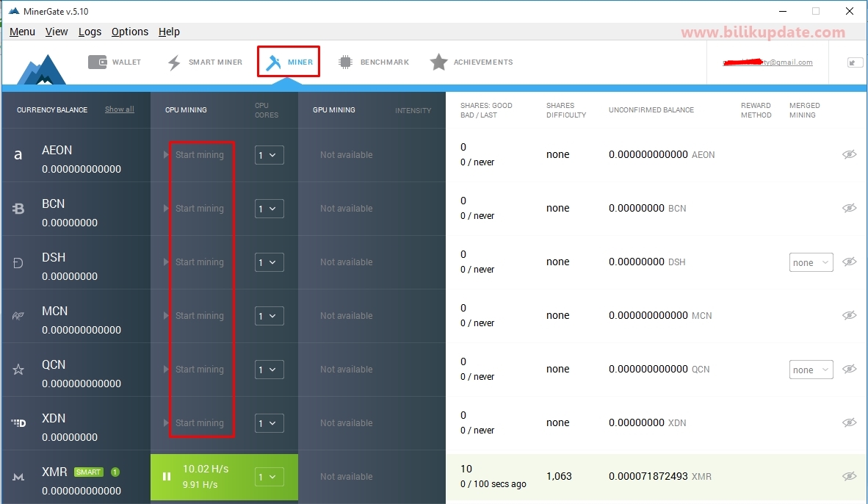Open the Options menu
Screen dimensions: 868x504
pos(129,32)
